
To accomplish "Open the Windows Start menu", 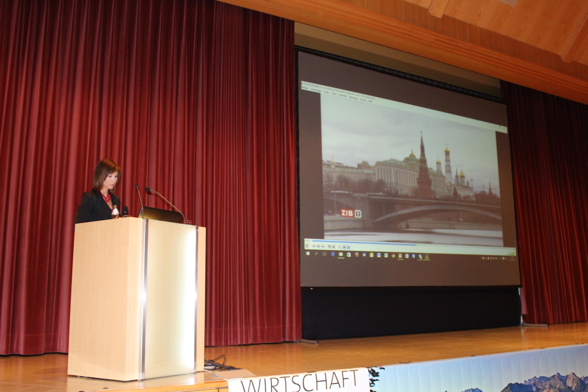I will click(308, 253).
